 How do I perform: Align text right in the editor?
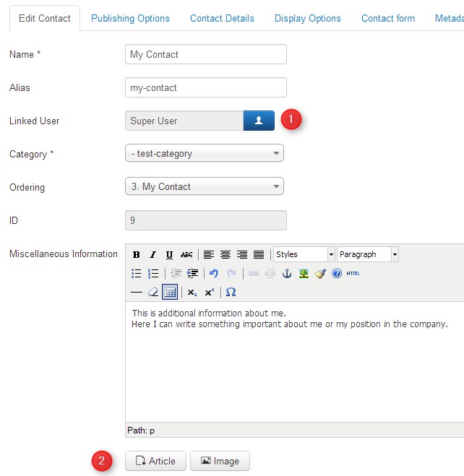click(242, 254)
